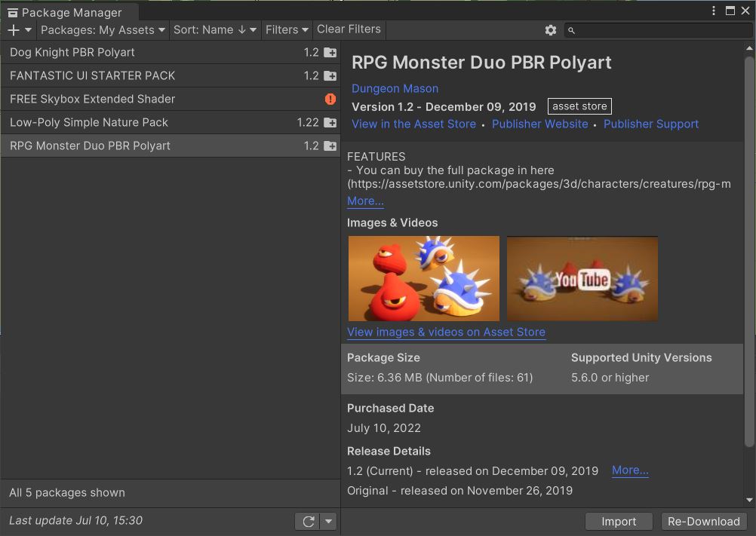
Task: Open the settings gear icon
Action: coord(551,30)
